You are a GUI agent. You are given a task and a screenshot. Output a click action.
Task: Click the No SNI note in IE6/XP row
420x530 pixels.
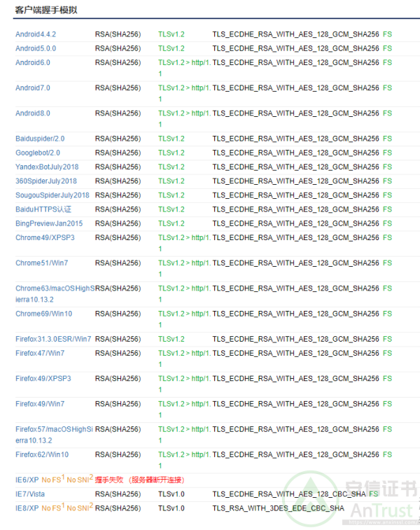pyautogui.click(x=79, y=480)
